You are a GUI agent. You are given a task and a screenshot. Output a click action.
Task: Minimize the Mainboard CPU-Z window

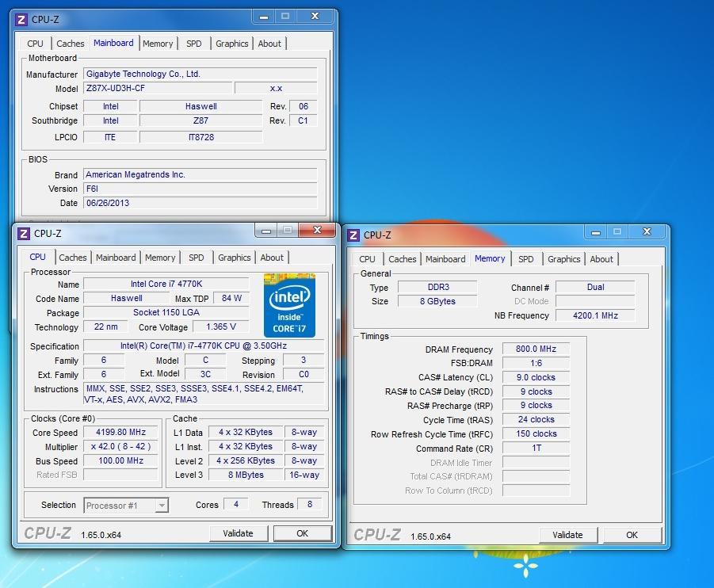264,17
